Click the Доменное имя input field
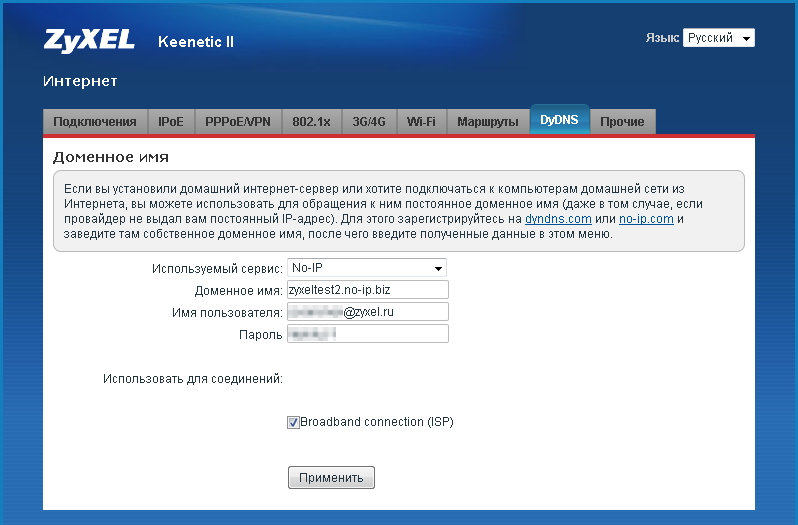The height and width of the screenshot is (525, 798). tap(367, 290)
